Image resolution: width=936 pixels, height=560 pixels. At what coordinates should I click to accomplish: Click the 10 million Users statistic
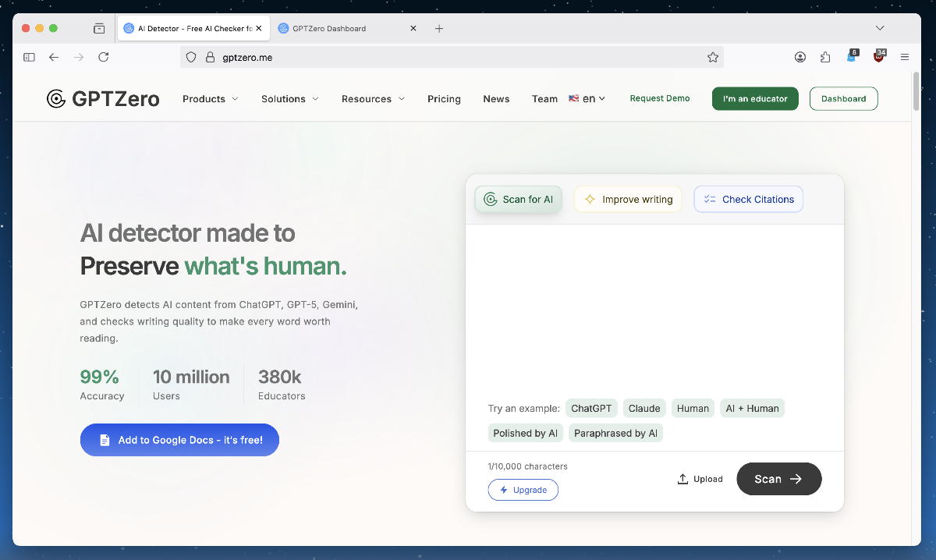pos(191,385)
